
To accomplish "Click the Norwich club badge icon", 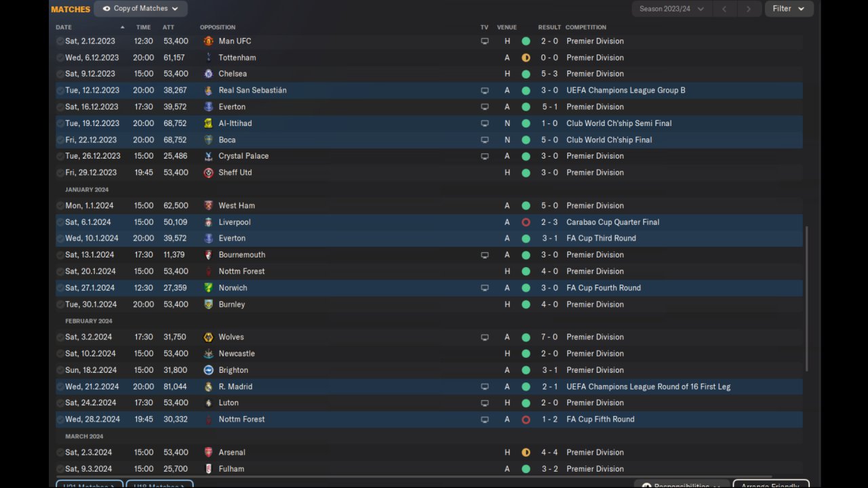I will pyautogui.click(x=208, y=288).
